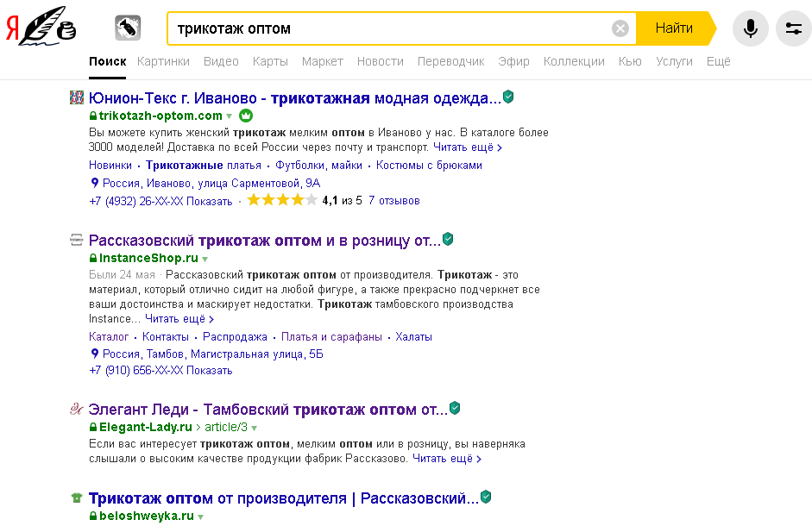Start voice search with the microphone icon

[x=750, y=28]
